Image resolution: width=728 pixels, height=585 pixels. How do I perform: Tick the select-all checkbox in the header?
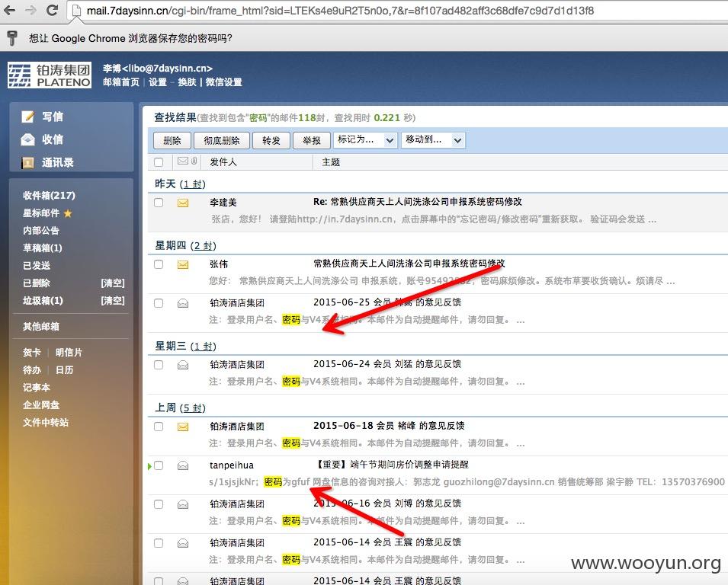point(159,162)
